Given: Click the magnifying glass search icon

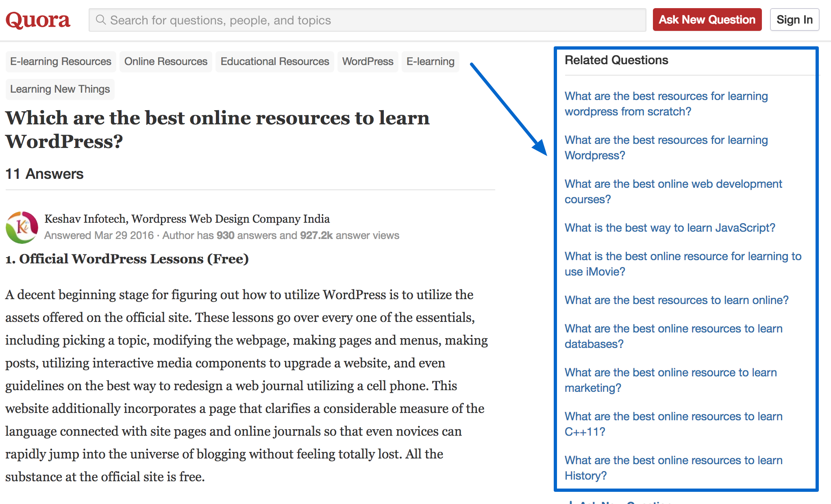Looking at the screenshot, I should pyautogui.click(x=101, y=20).
